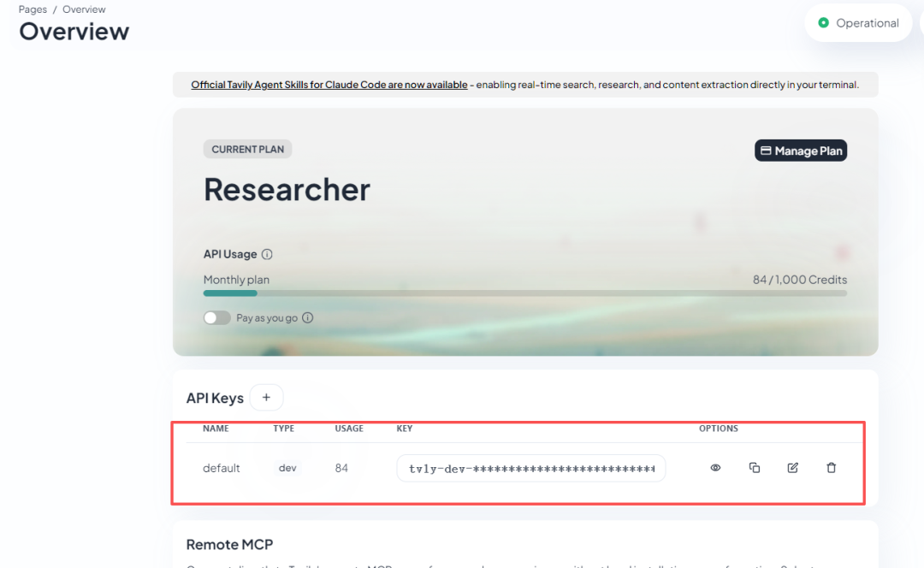
Task: Delete the default API key
Action: pyautogui.click(x=831, y=468)
